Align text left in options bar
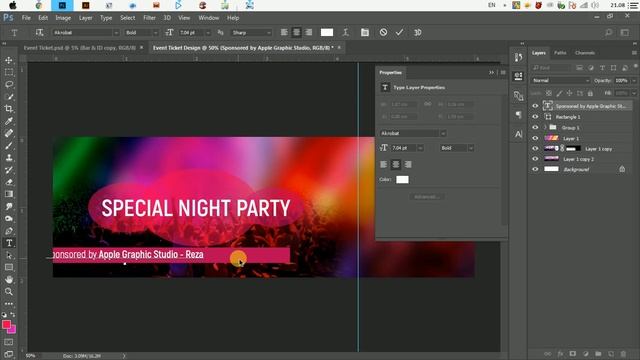Image resolution: width=640 pixels, height=360 pixels. tap(284, 32)
